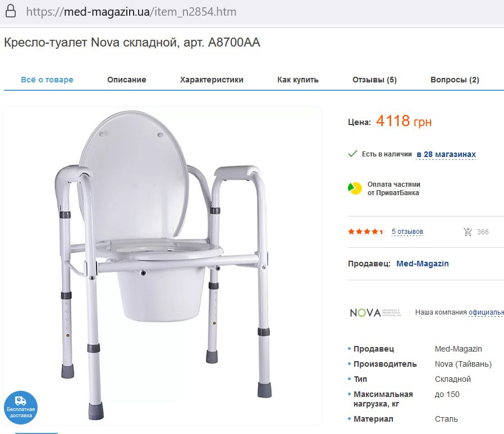Click the star rating icons
This screenshot has width=504, height=434.
[366, 231]
